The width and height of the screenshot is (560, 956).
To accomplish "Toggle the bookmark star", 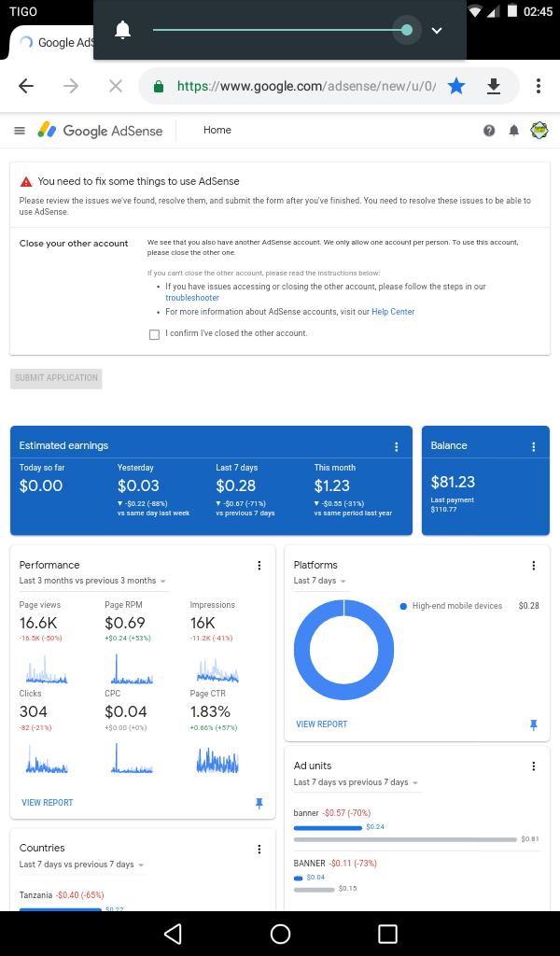I will [455, 86].
